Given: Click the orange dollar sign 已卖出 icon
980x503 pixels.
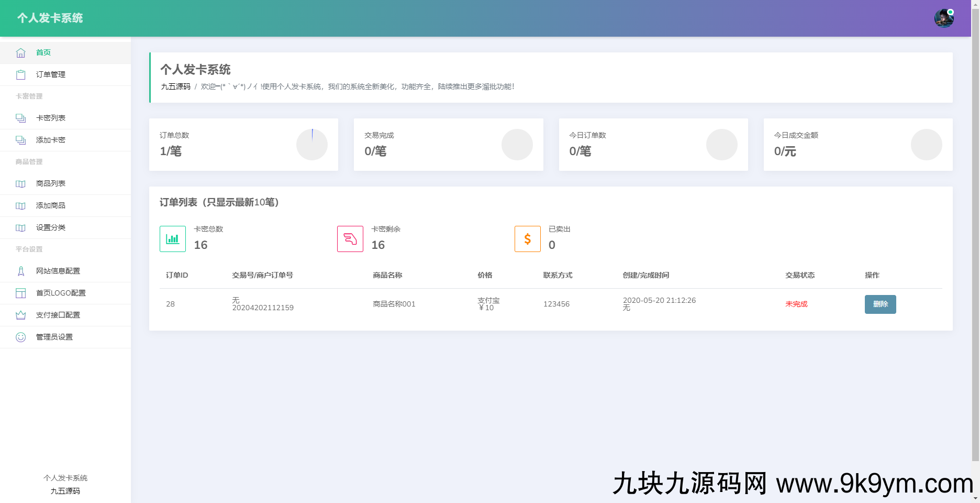Looking at the screenshot, I should tap(528, 239).
